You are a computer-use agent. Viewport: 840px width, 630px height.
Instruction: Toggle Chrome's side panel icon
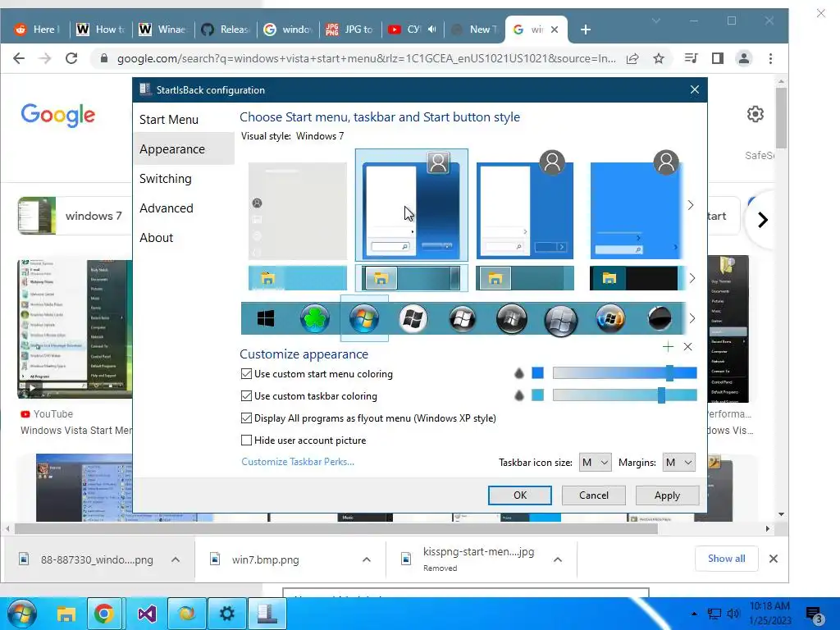pyautogui.click(x=717, y=58)
